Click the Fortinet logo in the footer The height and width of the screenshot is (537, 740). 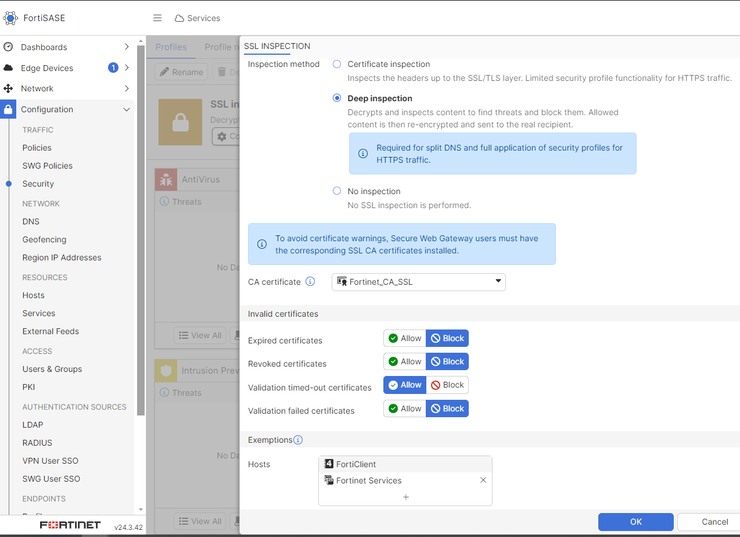(70, 525)
